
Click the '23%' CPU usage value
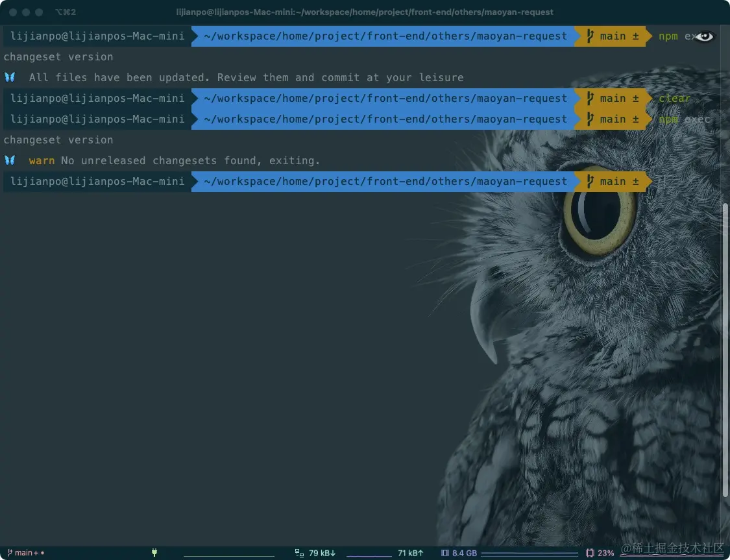[605, 553]
